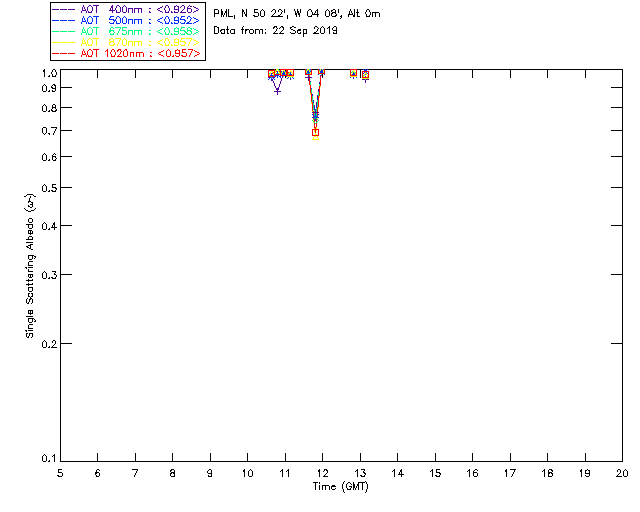Click the red square marker near 0.7

315,132
